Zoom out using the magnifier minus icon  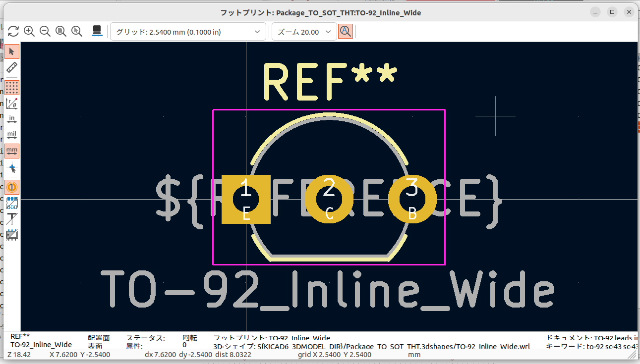[45, 32]
